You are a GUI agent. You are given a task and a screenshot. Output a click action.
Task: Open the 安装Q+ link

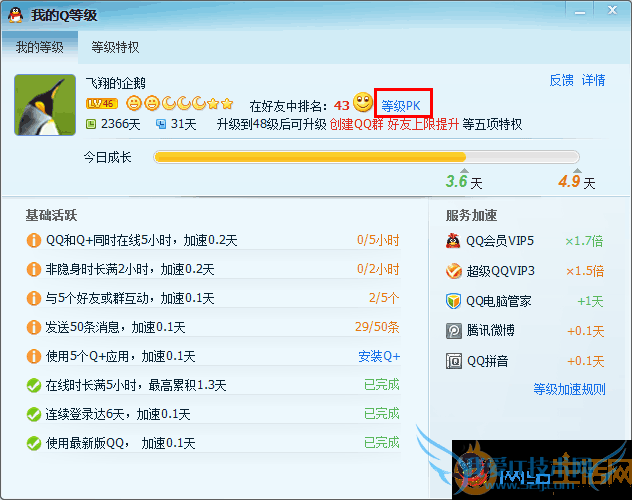[x=379, y=356]
